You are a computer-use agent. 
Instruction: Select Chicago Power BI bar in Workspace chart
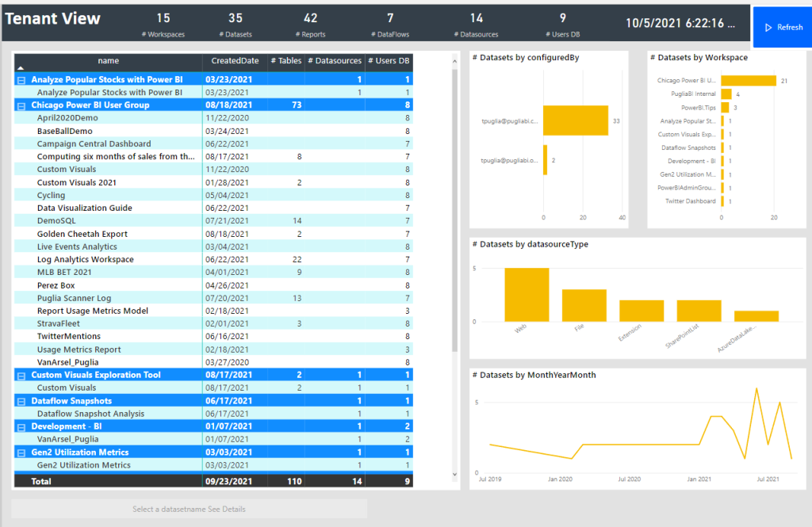(749, 81)
